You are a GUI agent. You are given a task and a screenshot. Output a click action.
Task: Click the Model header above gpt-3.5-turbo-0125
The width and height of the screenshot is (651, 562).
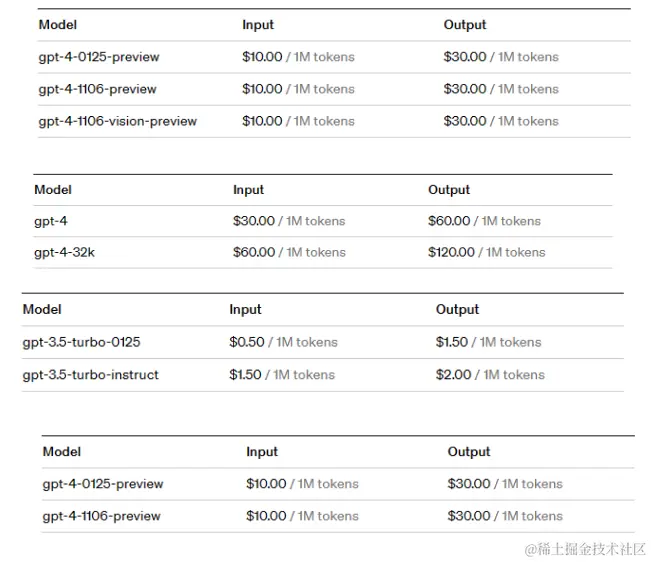coord(42,310)
